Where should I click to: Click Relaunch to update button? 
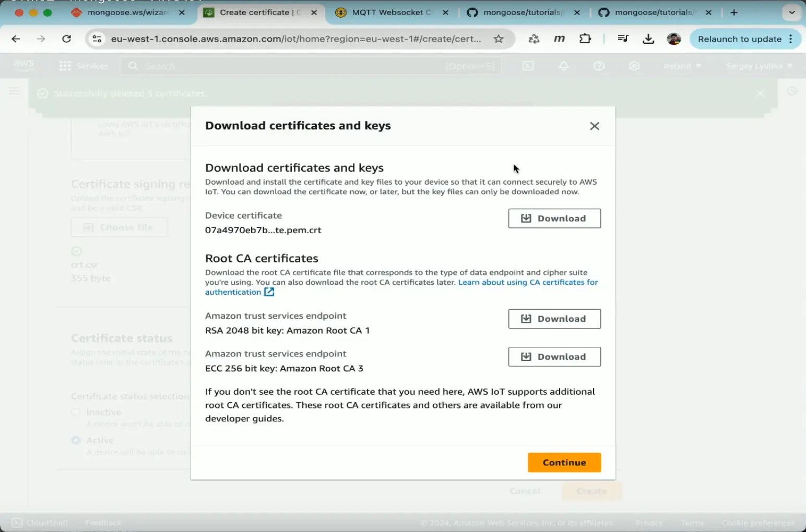(745, 39)
